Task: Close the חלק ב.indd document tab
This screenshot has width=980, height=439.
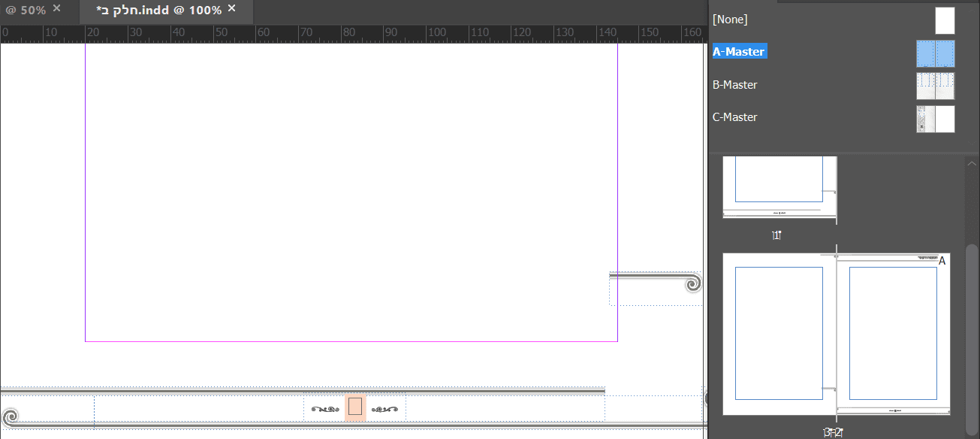Action: (x=232, y=8)
